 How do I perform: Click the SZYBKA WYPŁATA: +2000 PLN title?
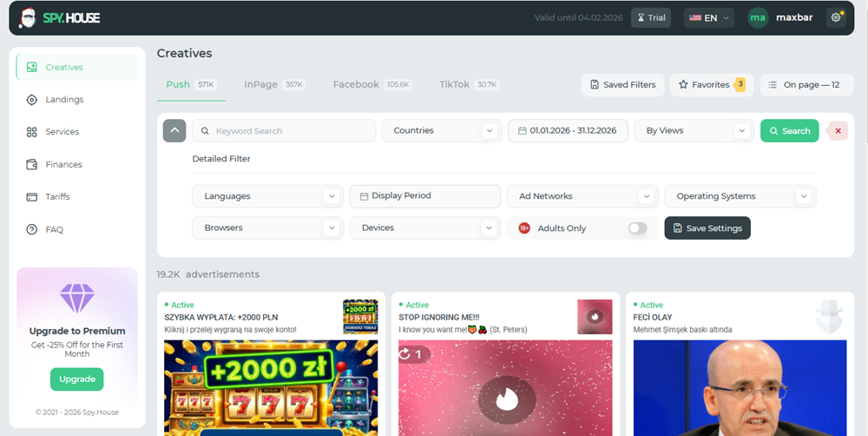point(220,317)
